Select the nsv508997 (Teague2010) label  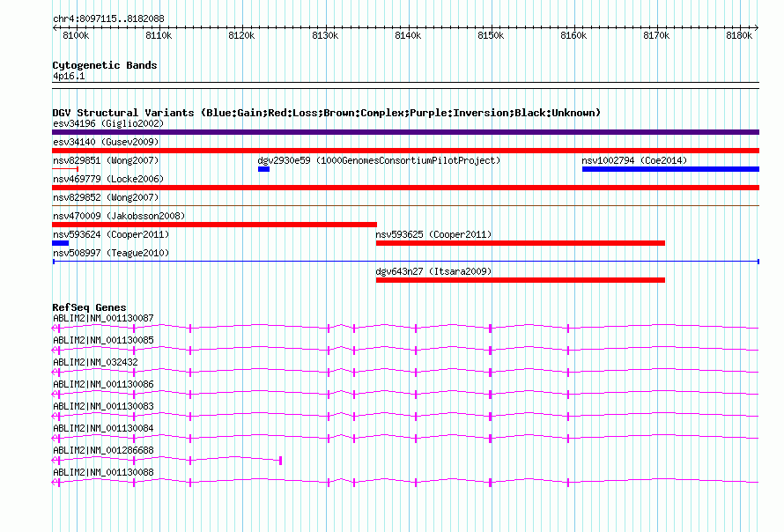pyautogui.click(x=111, y=253)
